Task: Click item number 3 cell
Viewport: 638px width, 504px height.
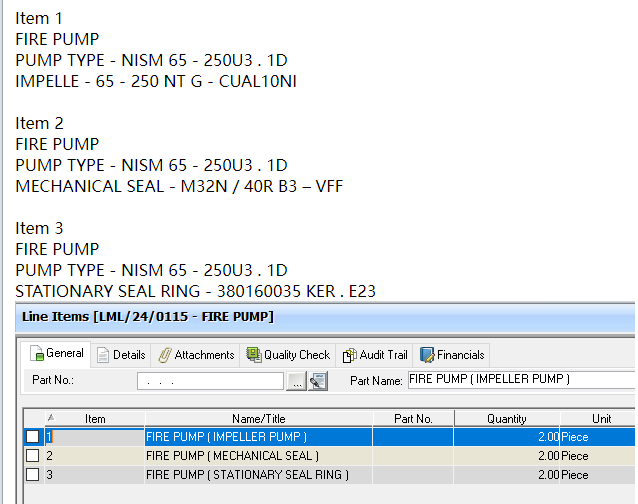Action: (x=94, y=475)
